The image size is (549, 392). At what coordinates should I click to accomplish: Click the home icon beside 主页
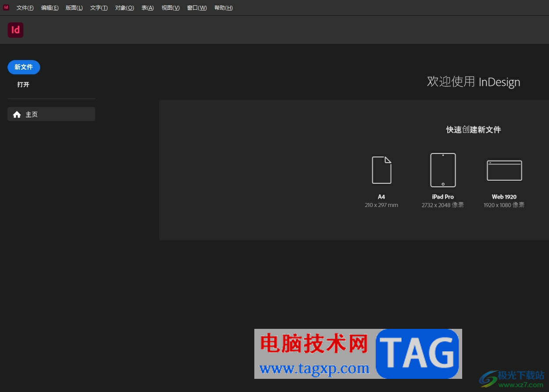click(x=17, y=114)
